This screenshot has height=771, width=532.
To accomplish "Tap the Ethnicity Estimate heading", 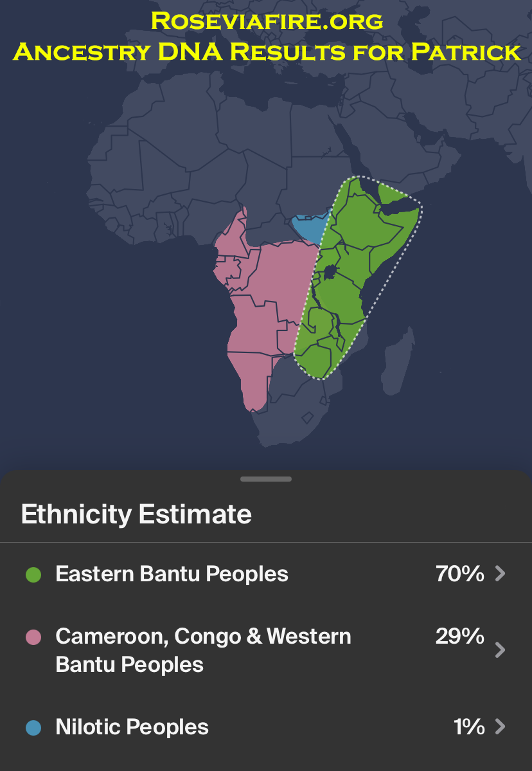I will tap(136, 514).
